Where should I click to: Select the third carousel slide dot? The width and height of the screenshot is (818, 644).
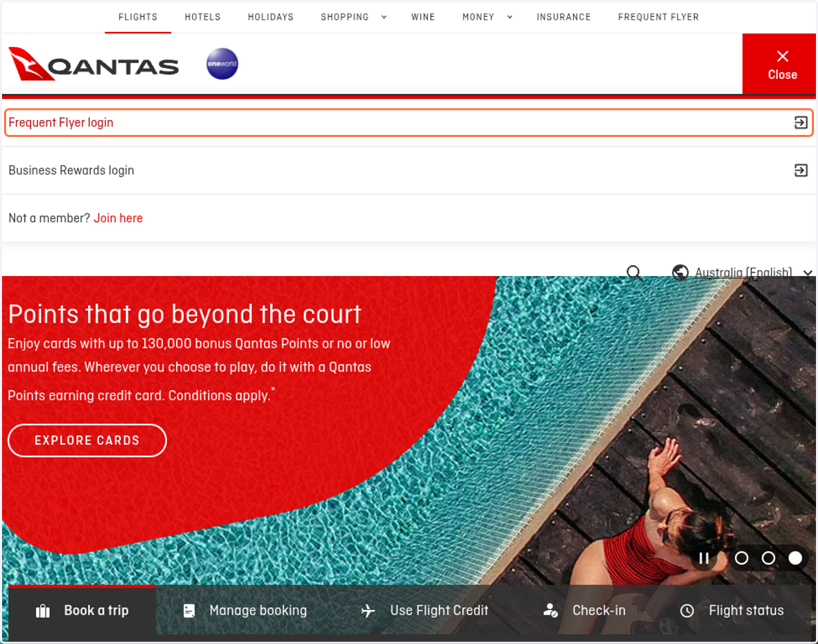pyautogui.click(x=795, y=558)
